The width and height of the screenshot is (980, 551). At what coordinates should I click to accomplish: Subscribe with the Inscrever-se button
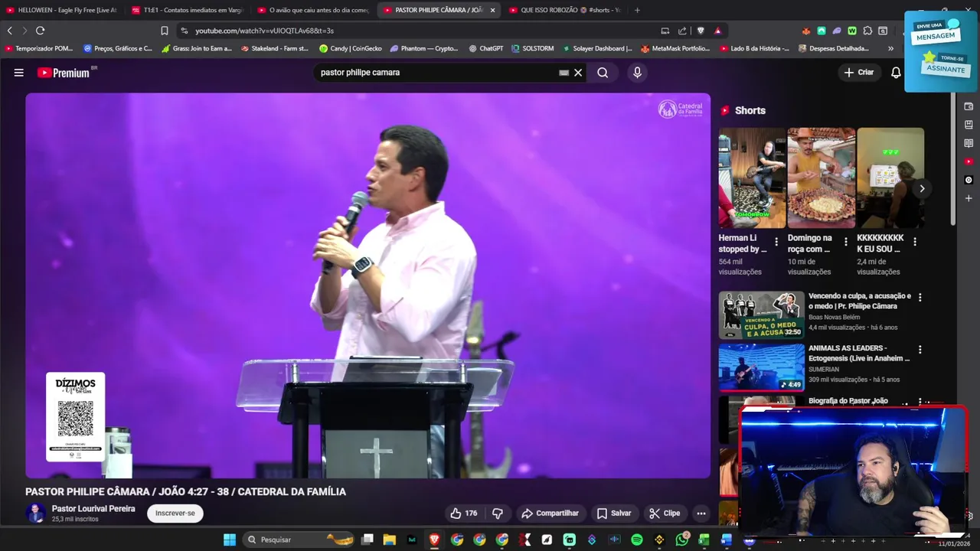coord(175,514)
